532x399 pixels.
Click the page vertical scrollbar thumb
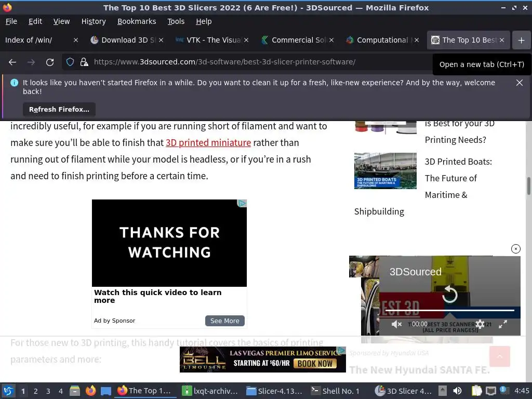click(x=528, y=186)
